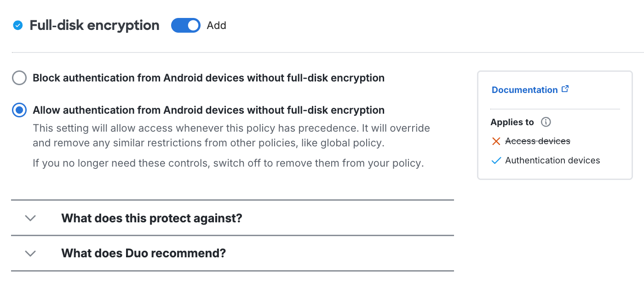Open the info tooltip icon beside Applies to

(x=546, y=122)
